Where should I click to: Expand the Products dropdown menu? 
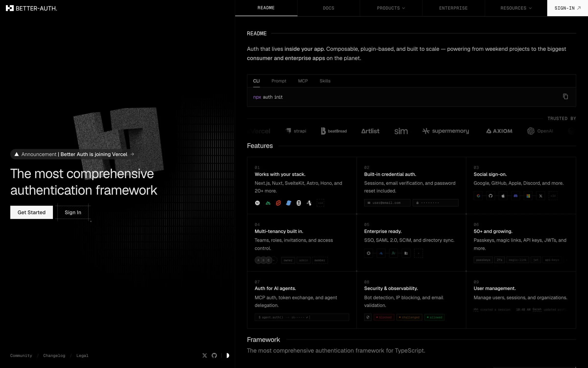tap(391, 8)
